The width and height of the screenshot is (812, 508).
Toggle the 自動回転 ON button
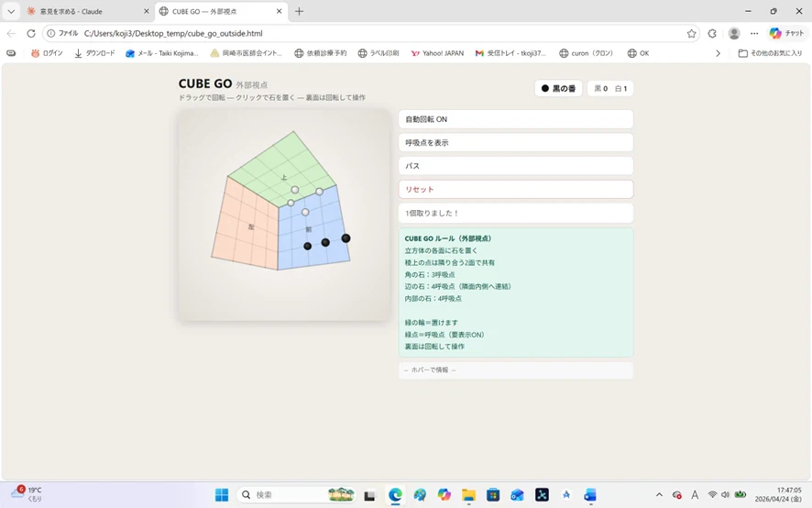click(516, 119)
